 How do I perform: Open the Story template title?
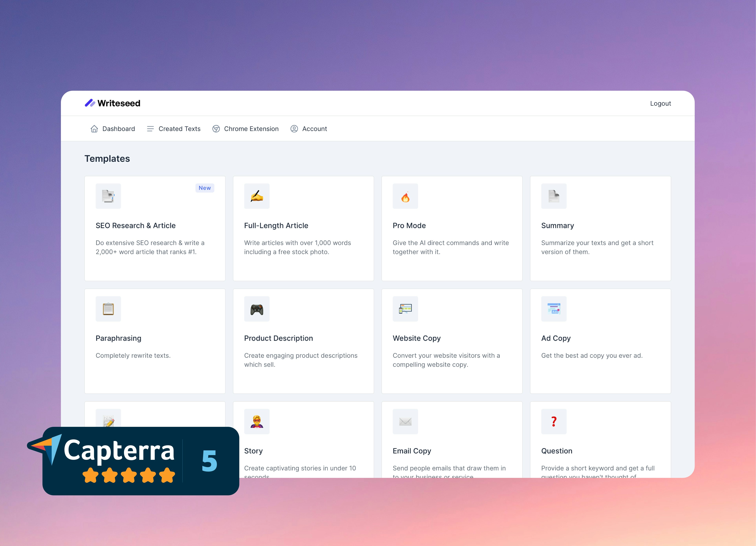[x=253, y=451]
